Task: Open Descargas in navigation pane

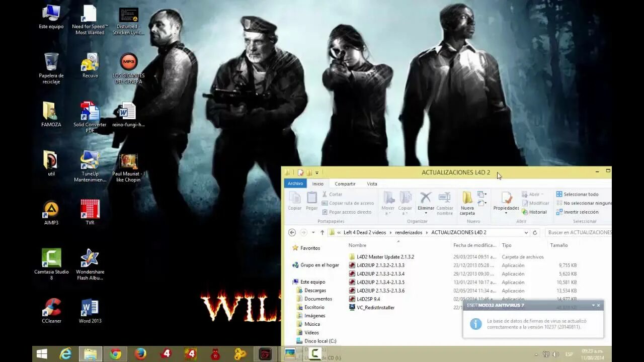Action: (x=311, y=291)
